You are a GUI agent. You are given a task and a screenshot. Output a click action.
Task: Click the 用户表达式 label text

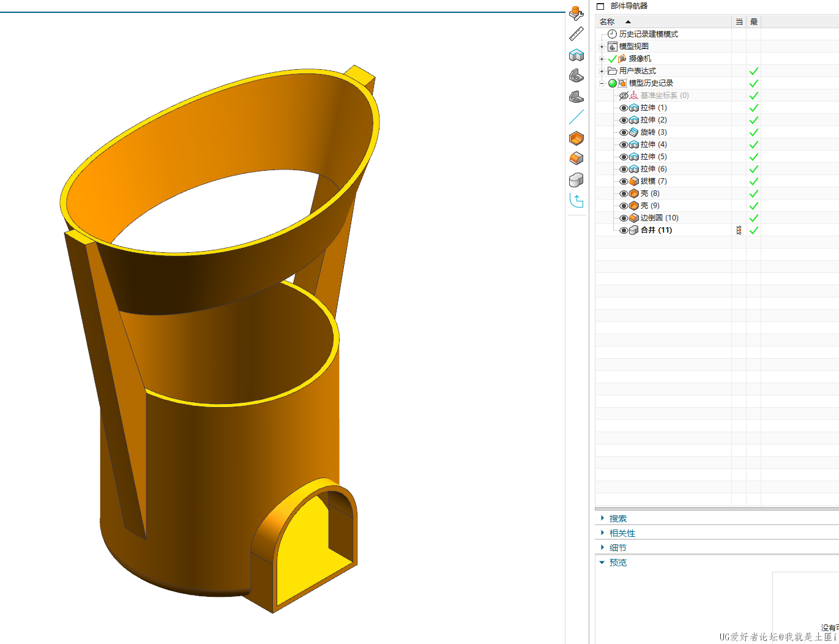(638, 71)
